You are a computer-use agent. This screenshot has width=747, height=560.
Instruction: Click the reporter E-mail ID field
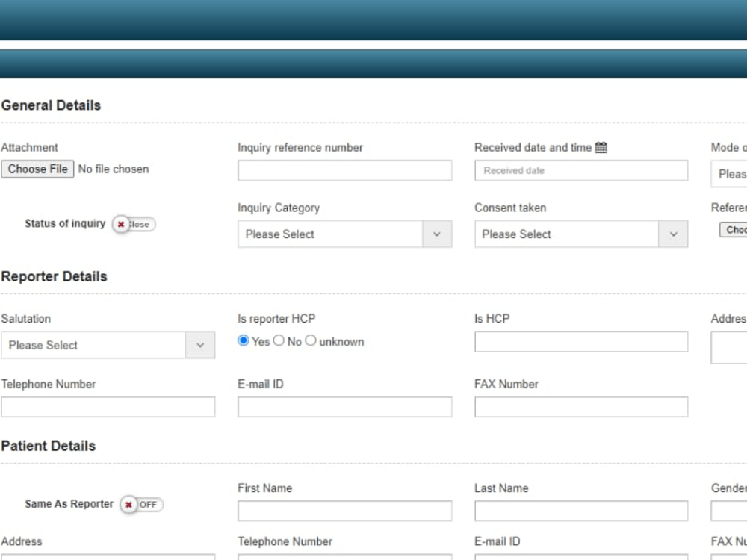(x=344, y=407)
